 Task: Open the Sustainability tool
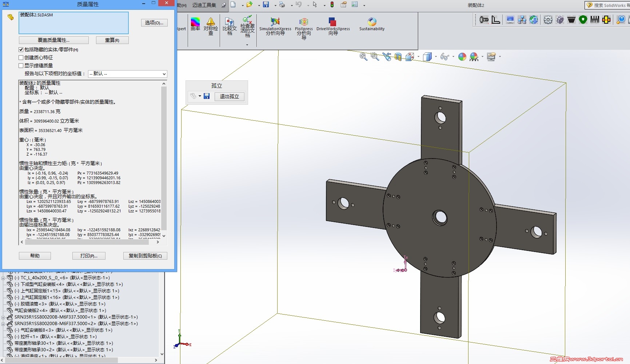pos(372,24)
